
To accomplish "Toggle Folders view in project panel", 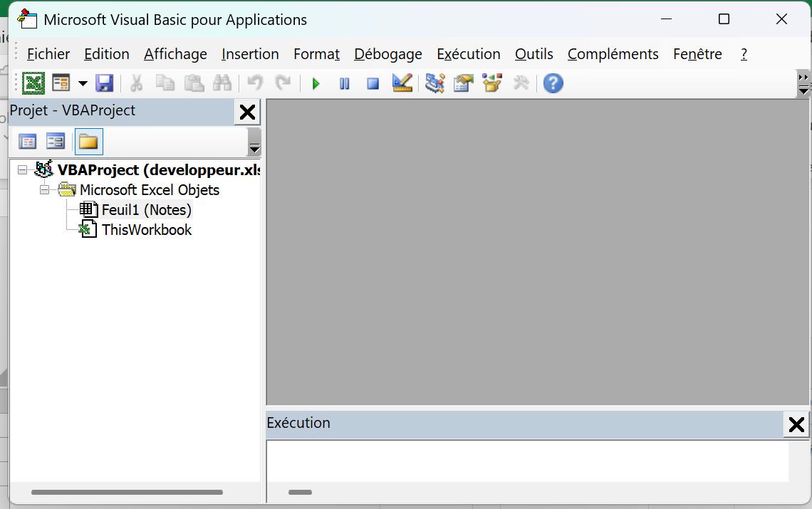I will pos(88,142).
